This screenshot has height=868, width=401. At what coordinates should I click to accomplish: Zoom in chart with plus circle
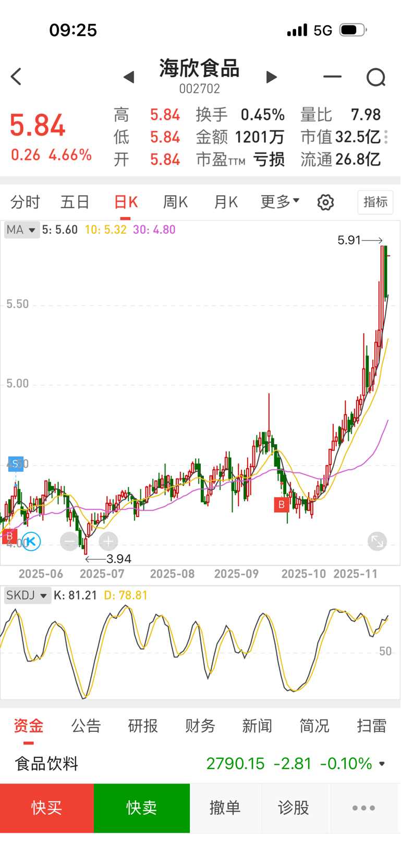pos(108,542)
